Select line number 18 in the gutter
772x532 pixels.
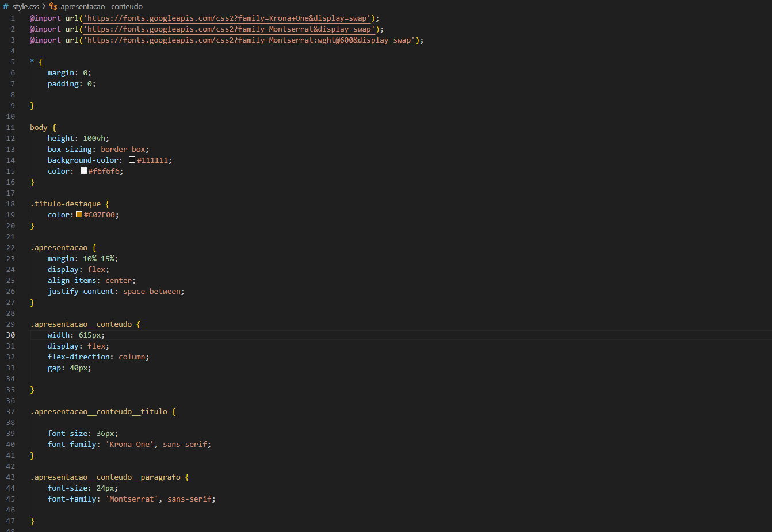click(x=10, y=204)
